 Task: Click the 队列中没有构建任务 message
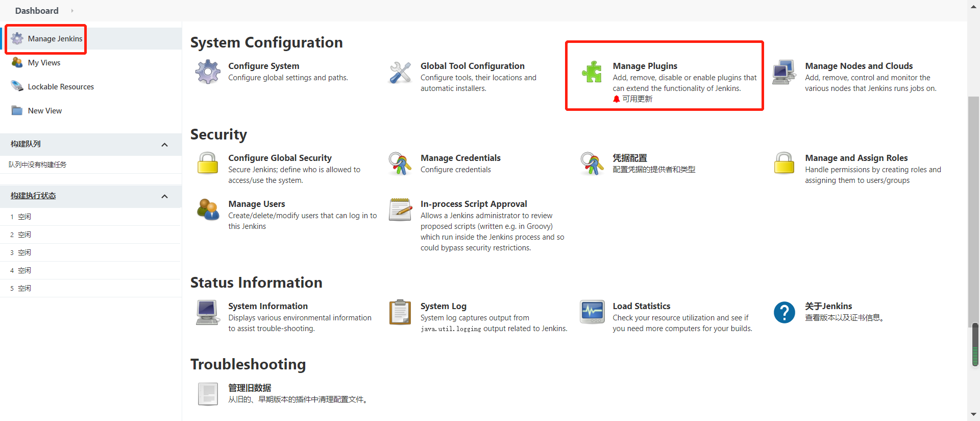click(x=37, y=165)
